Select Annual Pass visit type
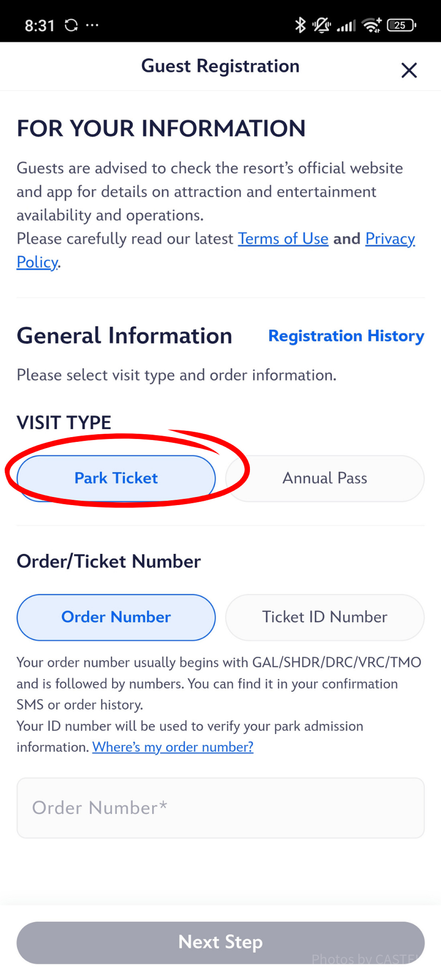Viewport: 441px width, 980px height. coord(325,478)
